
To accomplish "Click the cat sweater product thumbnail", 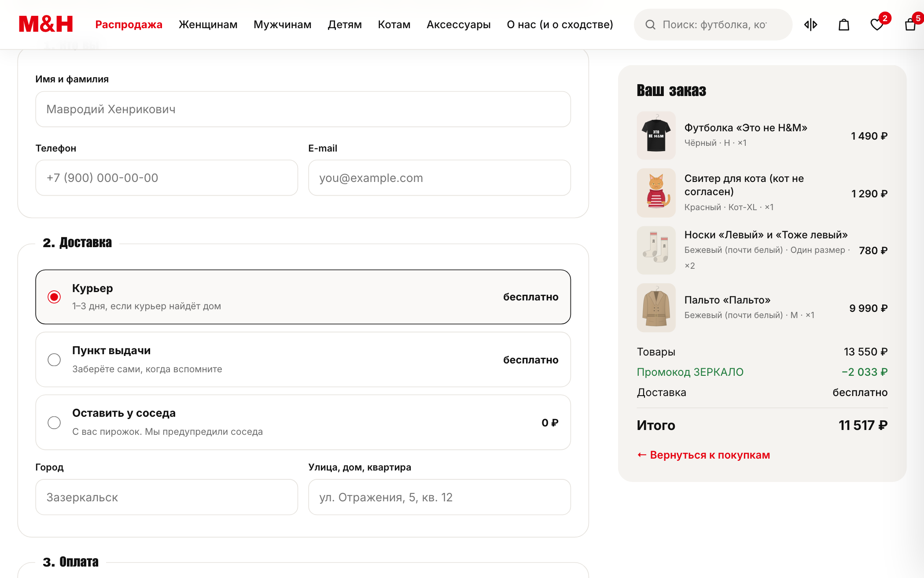I will click(x=656, y=193).
